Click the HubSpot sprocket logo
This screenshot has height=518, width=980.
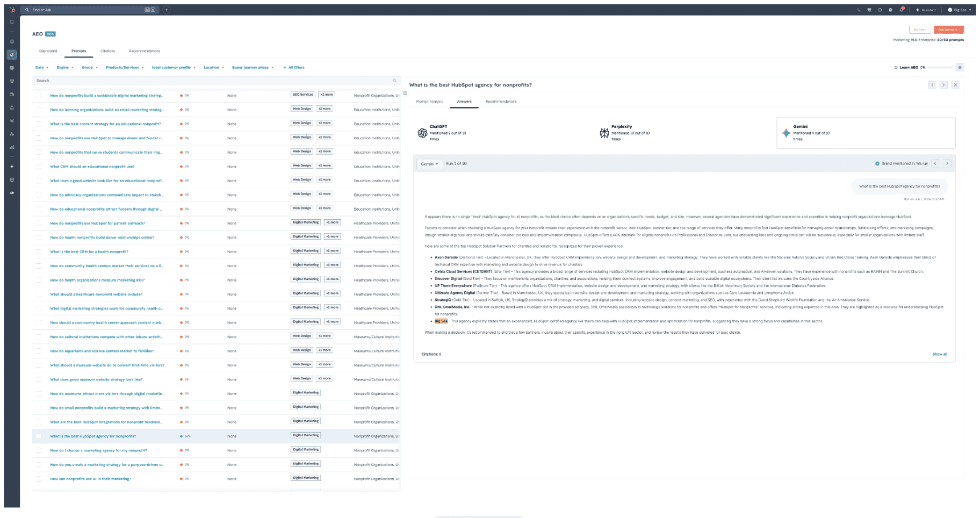[12, 10]
